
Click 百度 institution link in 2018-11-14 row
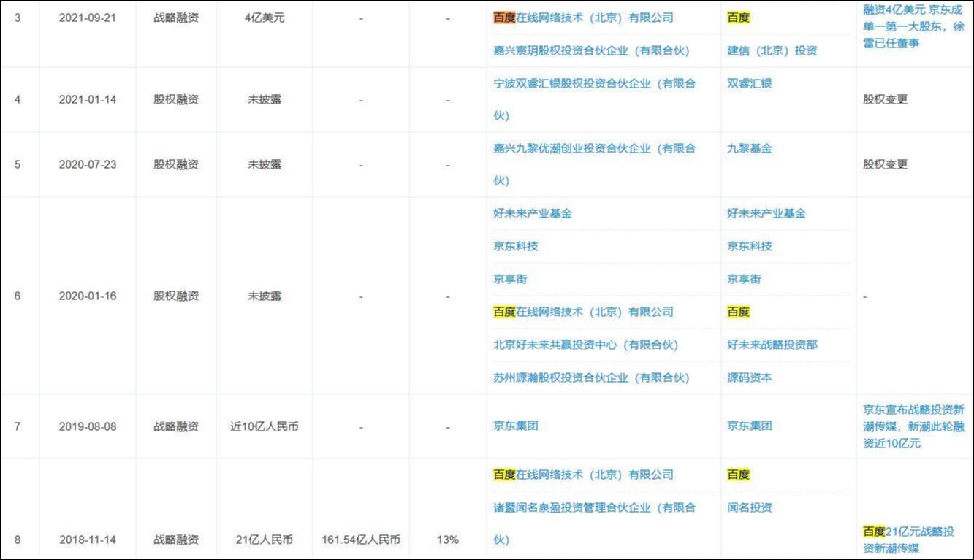pyautogui.click(x=738, y=475)
